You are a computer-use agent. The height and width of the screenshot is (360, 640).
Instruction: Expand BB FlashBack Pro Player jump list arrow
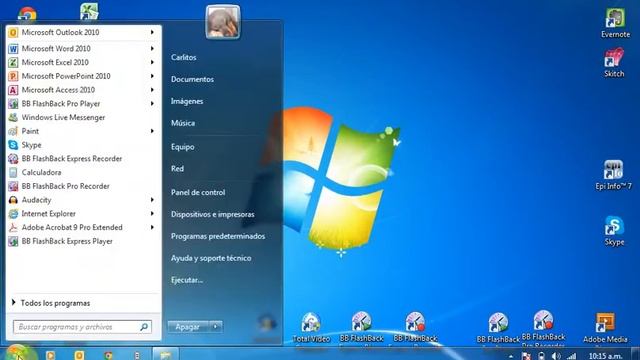coord(152,104)
